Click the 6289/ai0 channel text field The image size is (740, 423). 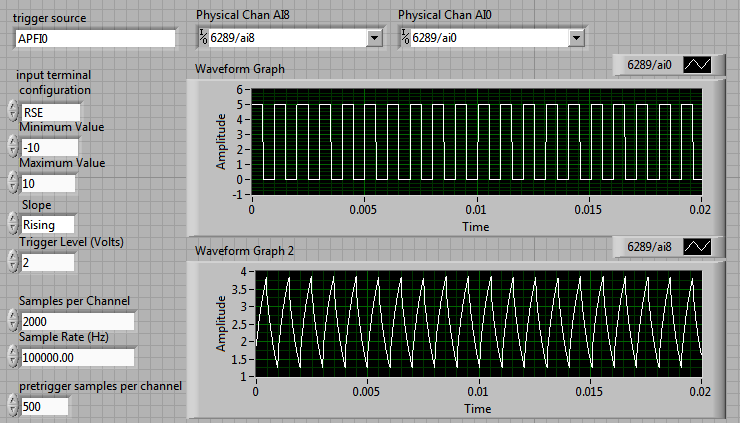(x=489, y=38)
